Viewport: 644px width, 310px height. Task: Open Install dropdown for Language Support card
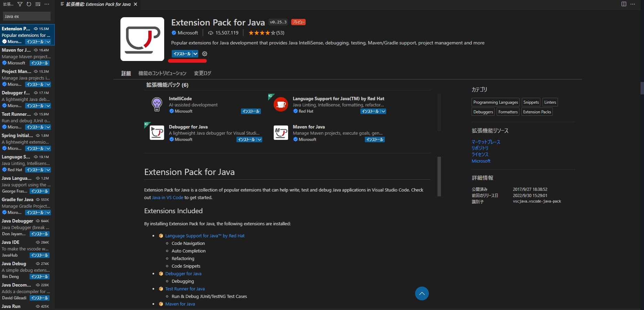[x=383, y=111]
